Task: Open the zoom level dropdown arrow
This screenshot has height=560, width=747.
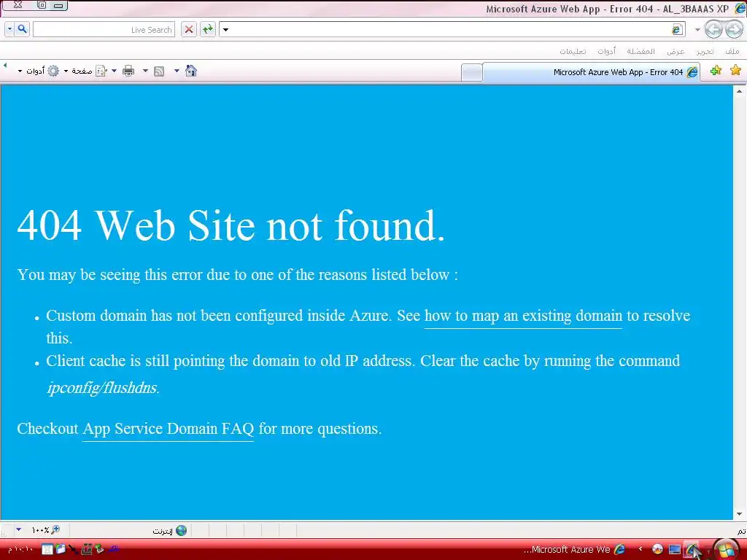Action: pyautogui.click(x=18, y=529)
